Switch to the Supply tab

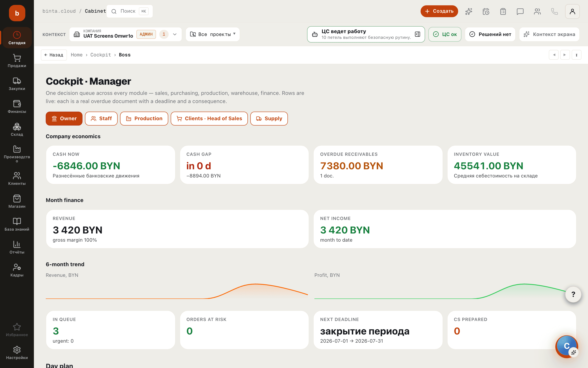[x=269, y=119]
